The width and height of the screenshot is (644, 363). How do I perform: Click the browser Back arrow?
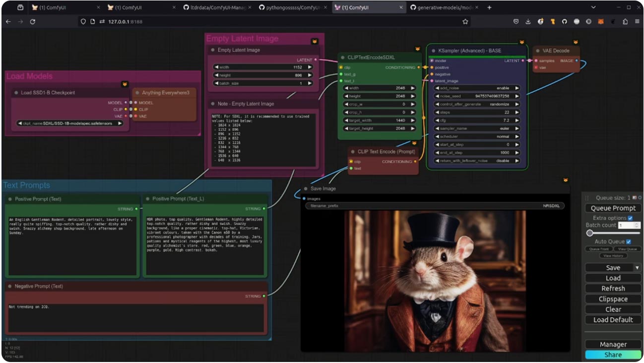point(8,22)
